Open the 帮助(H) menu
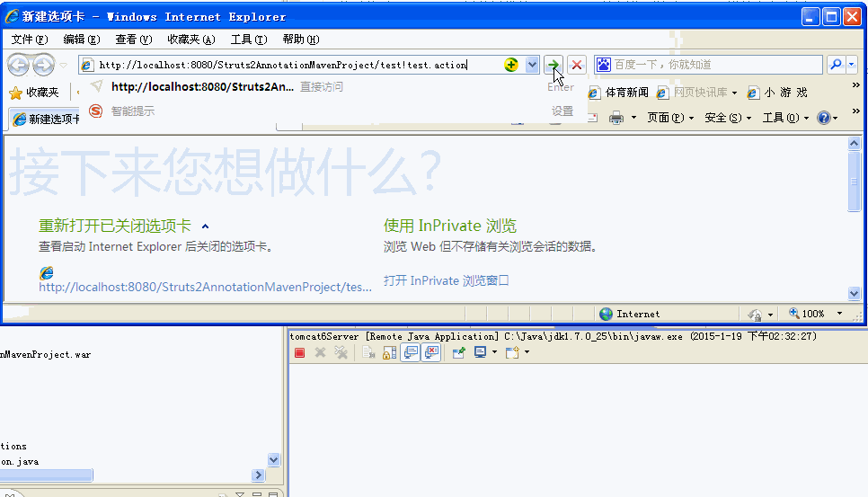868x497 pixels. [x=301, y=40]
